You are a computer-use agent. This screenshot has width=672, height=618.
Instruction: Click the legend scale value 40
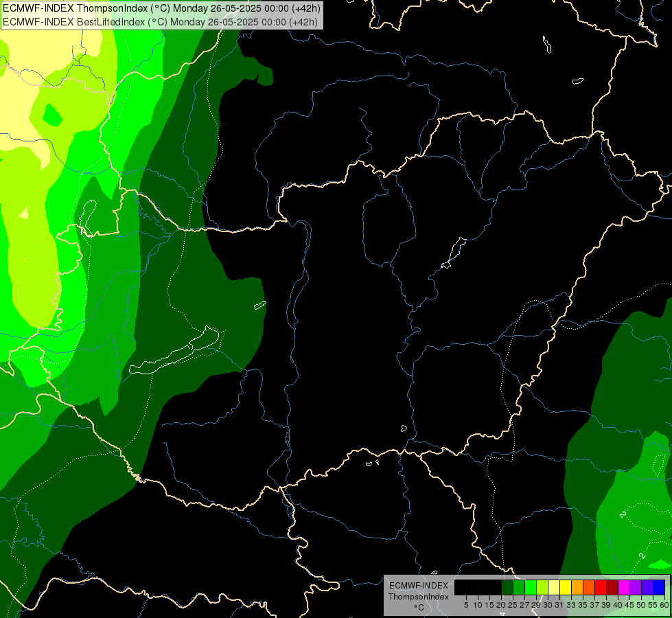(x=618, y=605)
